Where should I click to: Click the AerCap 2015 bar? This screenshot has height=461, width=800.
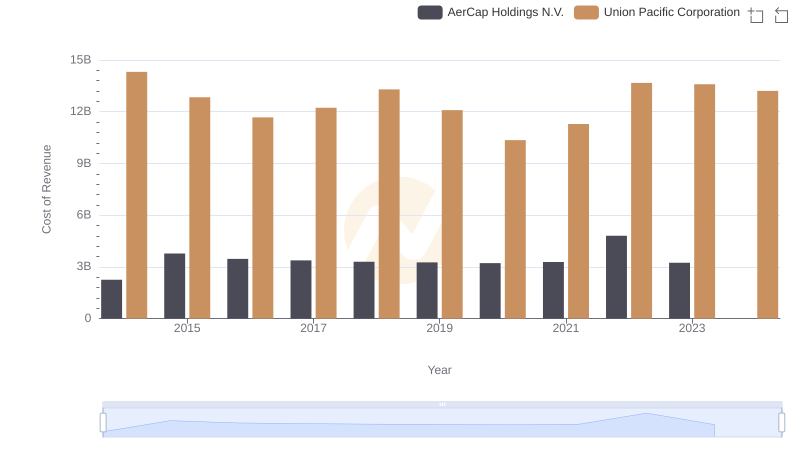tap(174, 286)
